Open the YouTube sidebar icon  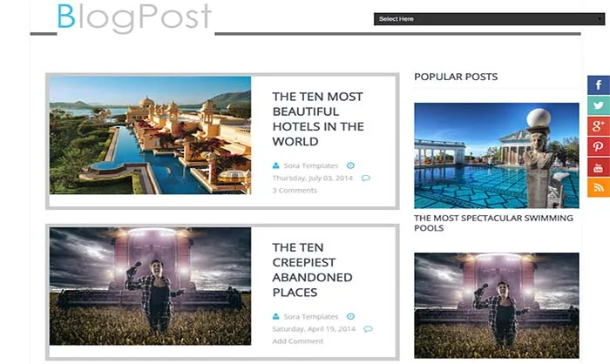(x=599, y=167)
